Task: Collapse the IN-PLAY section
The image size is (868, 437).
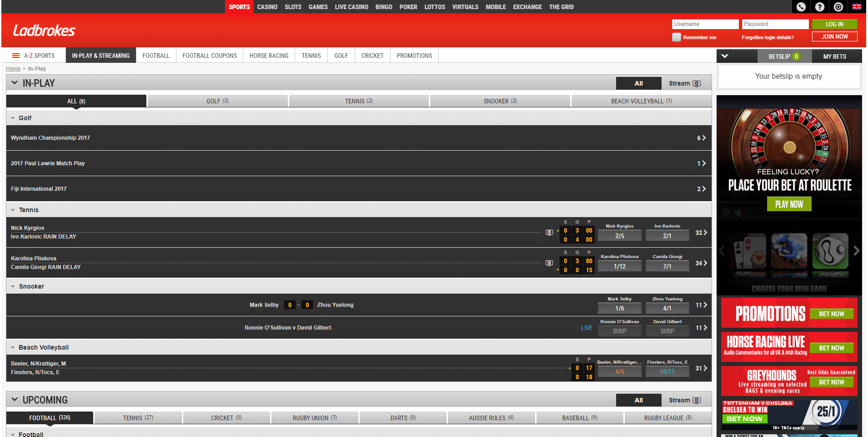Action: coord(15,83)
